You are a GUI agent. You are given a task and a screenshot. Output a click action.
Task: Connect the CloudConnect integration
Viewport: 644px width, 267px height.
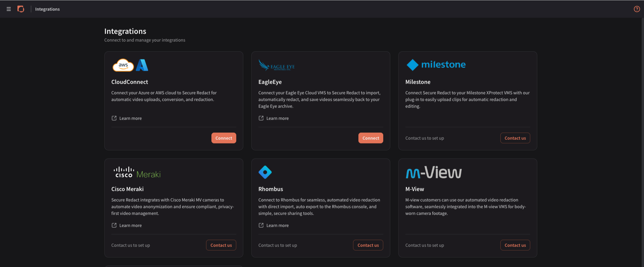point(224,138)
